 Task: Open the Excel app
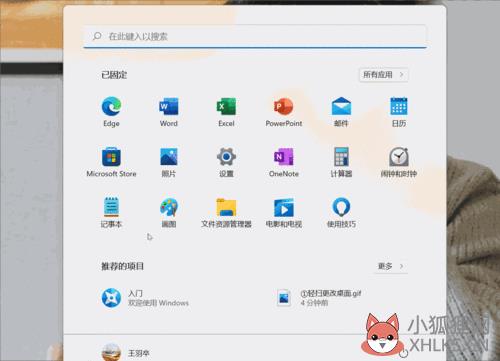[x=226, y=112]
